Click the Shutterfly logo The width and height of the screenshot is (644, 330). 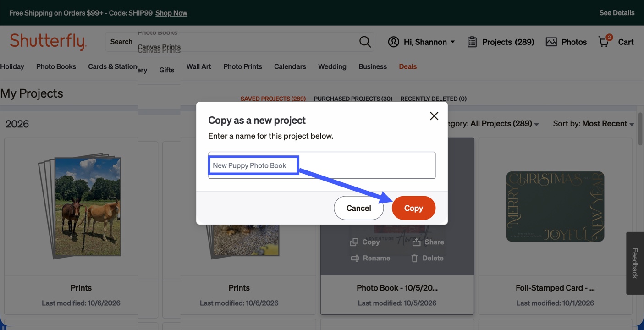click(x=48, y=42)
